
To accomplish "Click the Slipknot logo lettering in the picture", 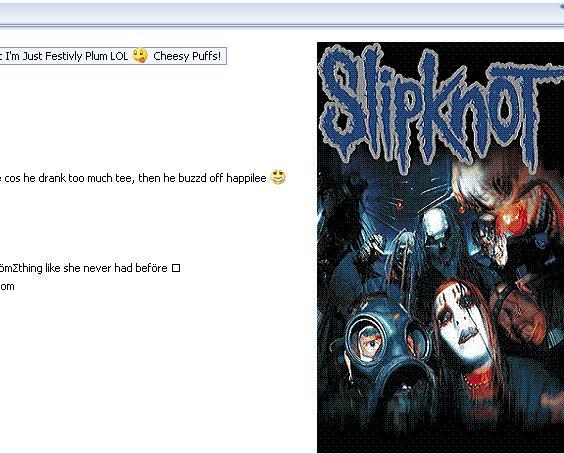I will point(441,104).
